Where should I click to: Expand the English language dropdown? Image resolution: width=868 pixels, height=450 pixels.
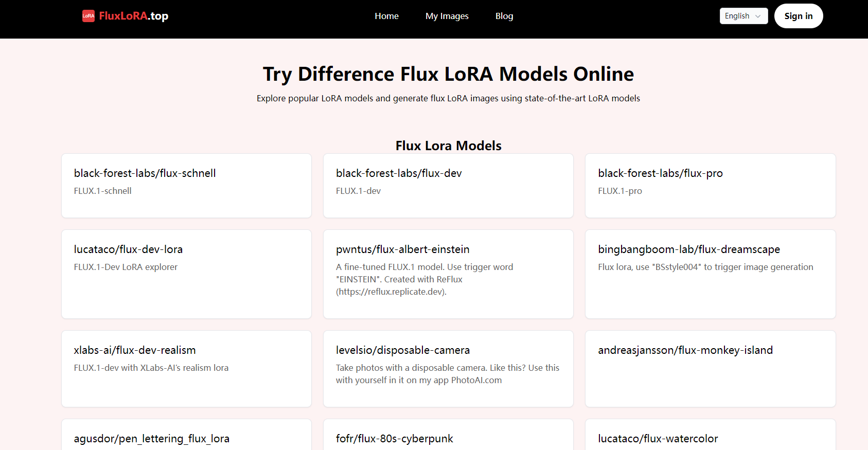tap(743, 16)
